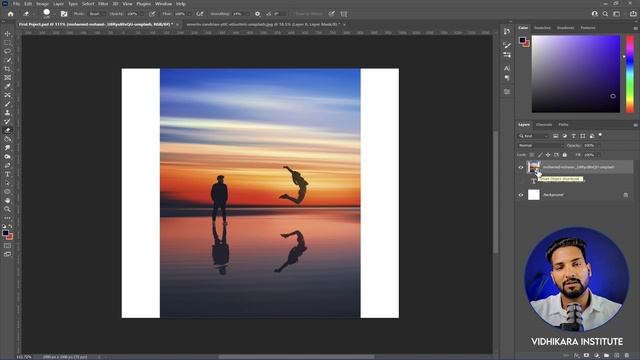Select the Rectangular Marquee tool
The width and height of the screenshot is (640, 360).
pos(7,42)
